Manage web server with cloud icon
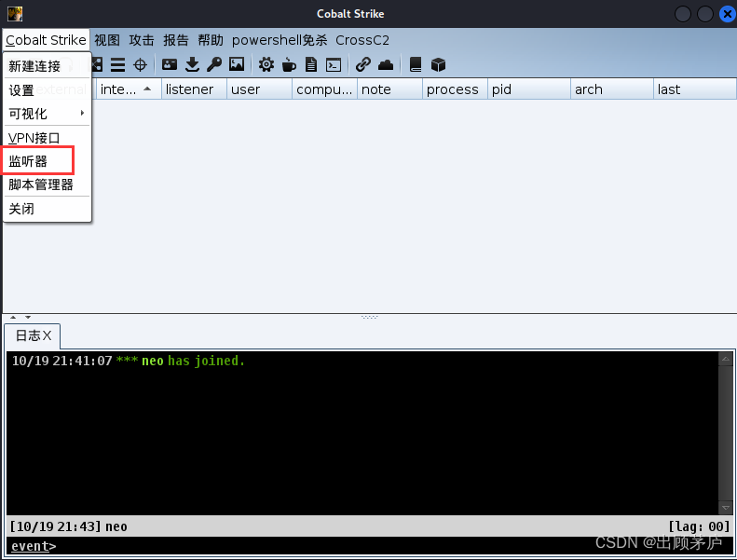Image resolution: width=737 pixels, height=560 pixels. click(x=386, y=64)
